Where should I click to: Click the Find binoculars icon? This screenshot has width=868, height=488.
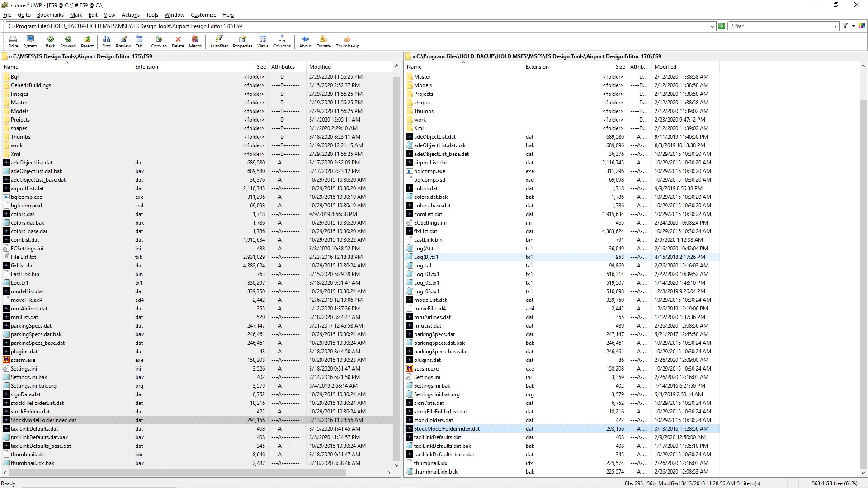pyautogui.click(x=106, y=41)
